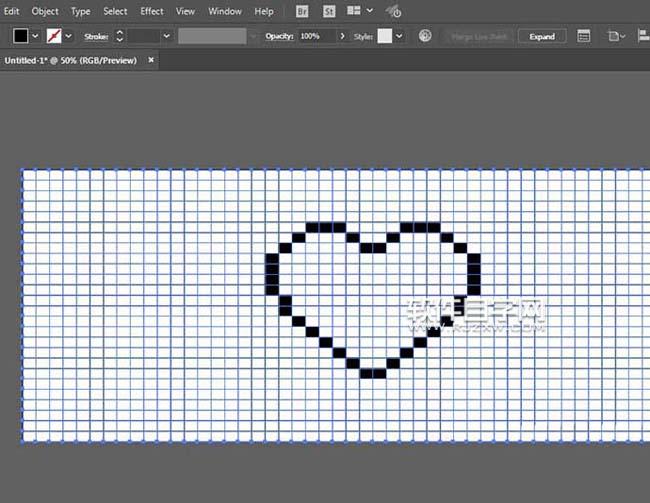
Task: Close the Untitled-1 document tab
Action: (151, 60)
